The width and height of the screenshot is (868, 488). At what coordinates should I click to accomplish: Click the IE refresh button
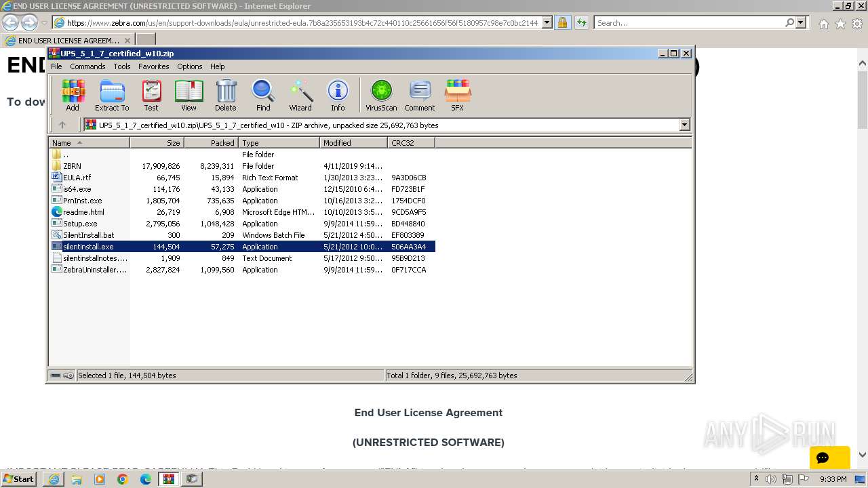581,22
